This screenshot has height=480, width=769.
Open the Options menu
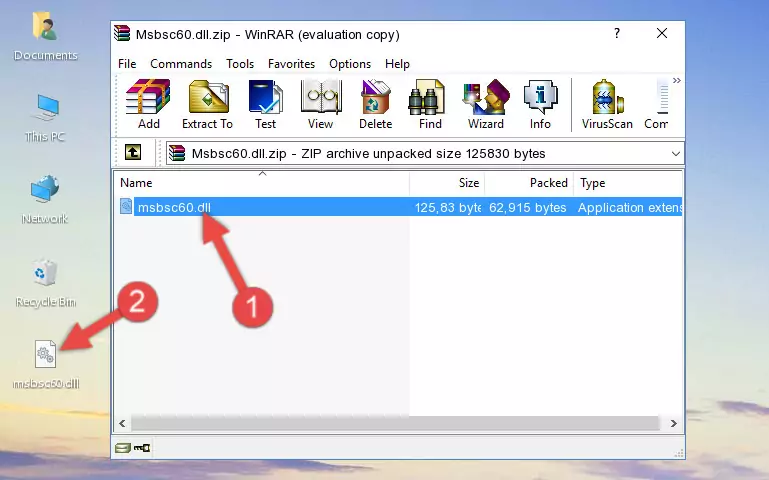pyautogui.click(x=350, y=64)
